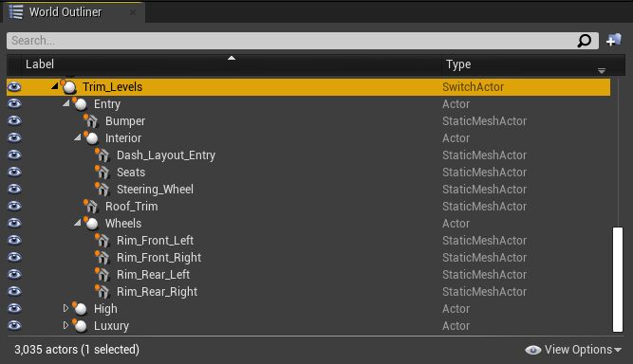Click the search magnifier icon

(585, 41)
